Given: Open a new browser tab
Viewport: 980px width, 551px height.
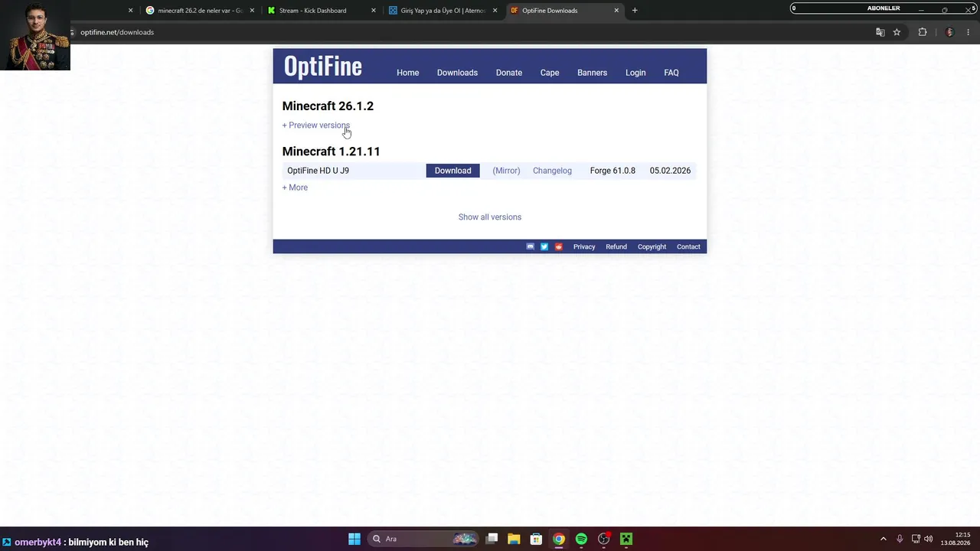Looking at the screenshot, I should coord(635,11).
